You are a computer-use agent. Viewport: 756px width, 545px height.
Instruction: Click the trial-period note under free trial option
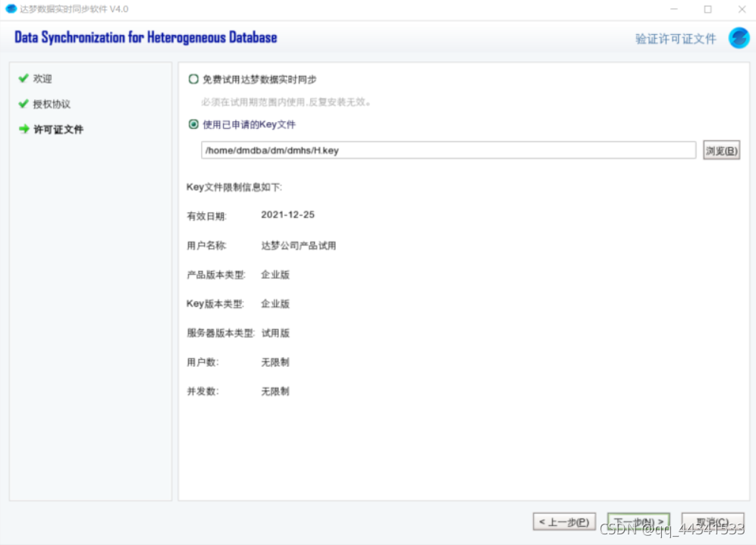coord(286,102)
